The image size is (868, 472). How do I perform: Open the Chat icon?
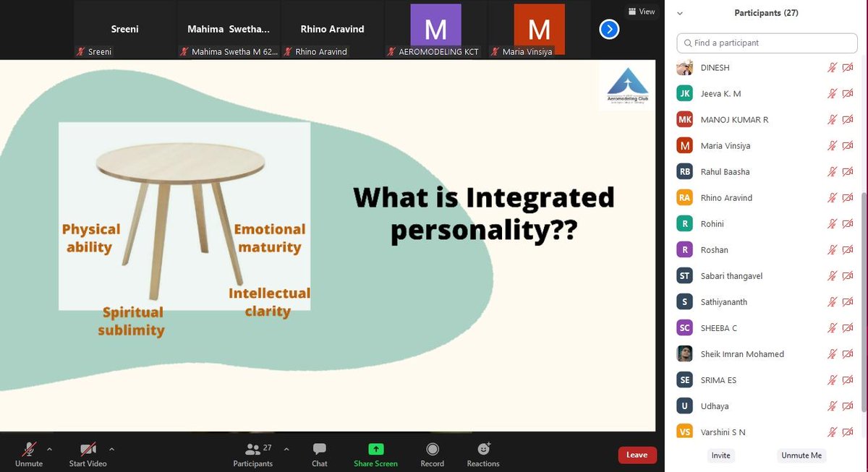[320, 449]
